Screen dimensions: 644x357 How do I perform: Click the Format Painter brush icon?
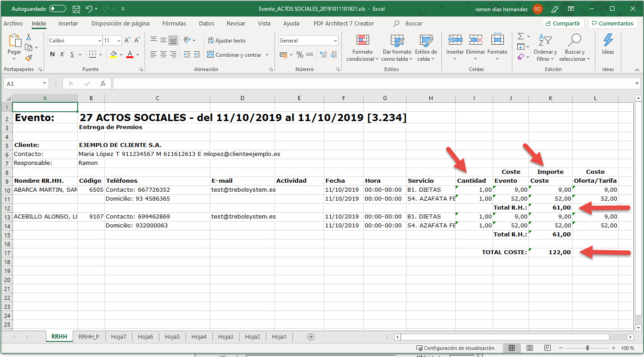pos(29,58)
